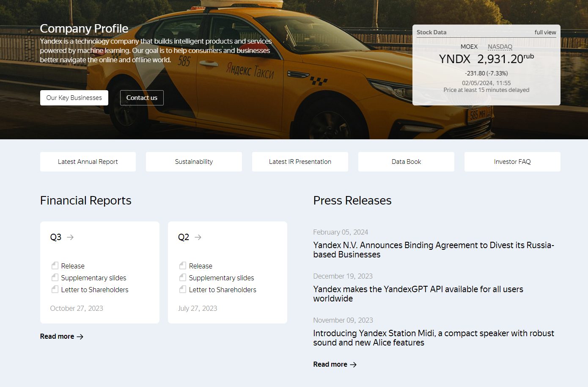Open the Data Book

[406, 162]
